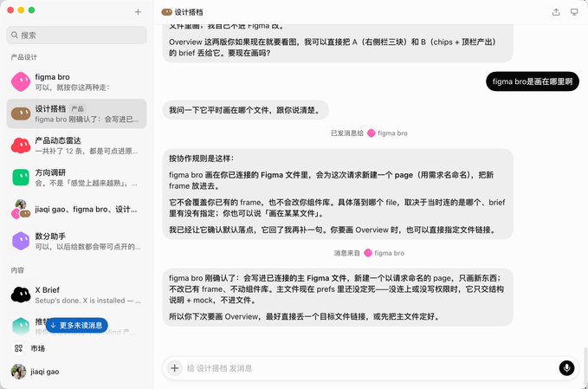Screen dimensions: 588x389
Task: Click the 产品设计 section label
Action: [x=24, y=57]
